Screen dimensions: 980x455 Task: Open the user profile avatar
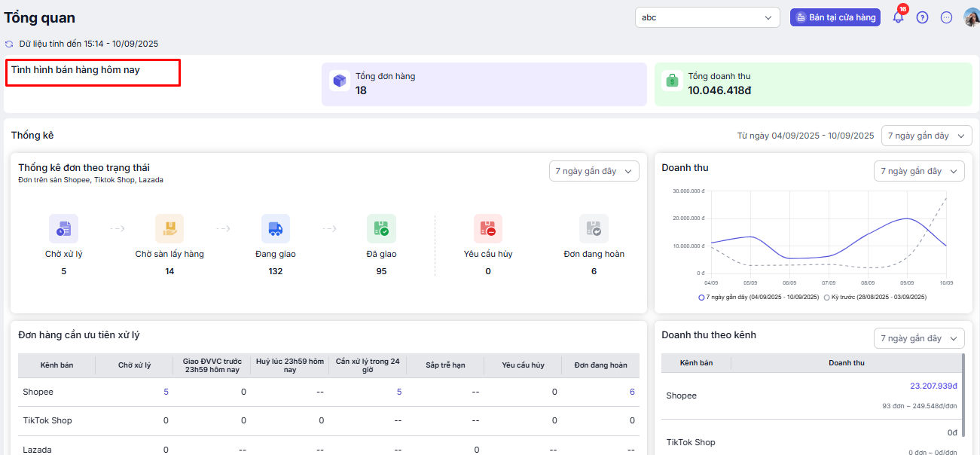(x=972, y=17)
